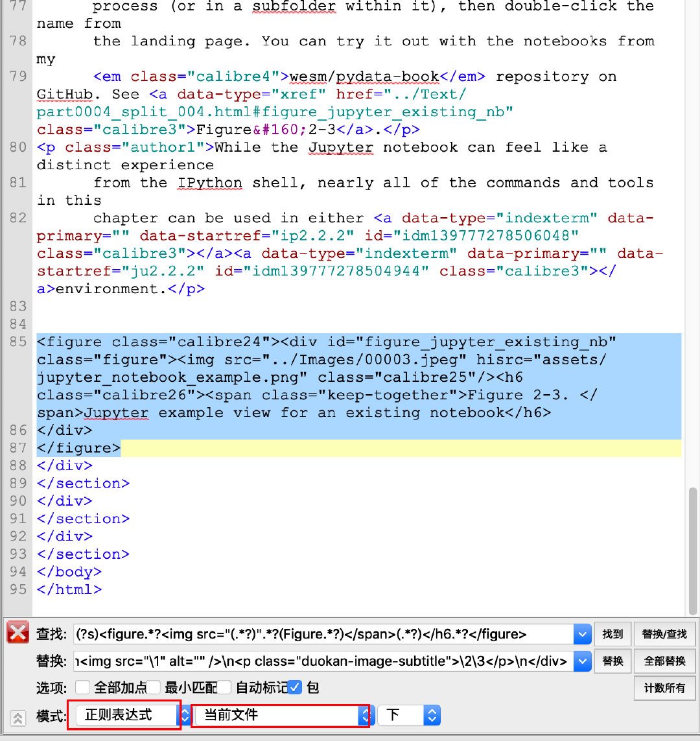Click the 替换/查找 (Replace/Find) button
700x741 pixels.
[664, 634]
